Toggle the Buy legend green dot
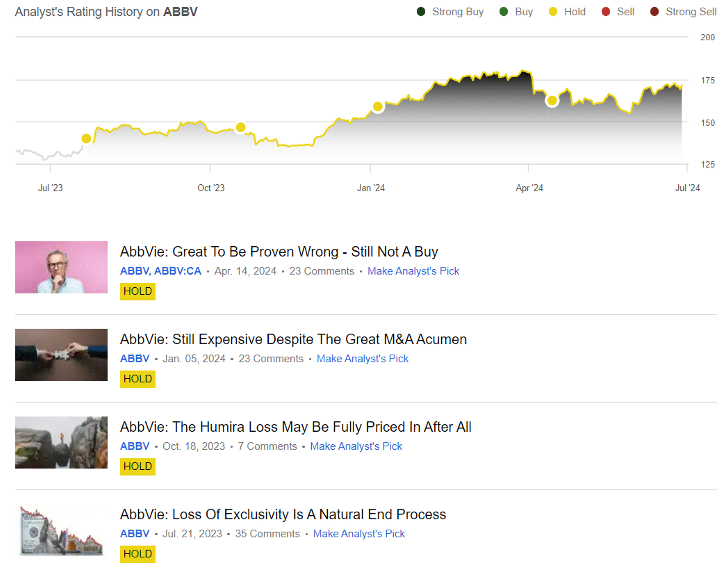 [503, 12]
